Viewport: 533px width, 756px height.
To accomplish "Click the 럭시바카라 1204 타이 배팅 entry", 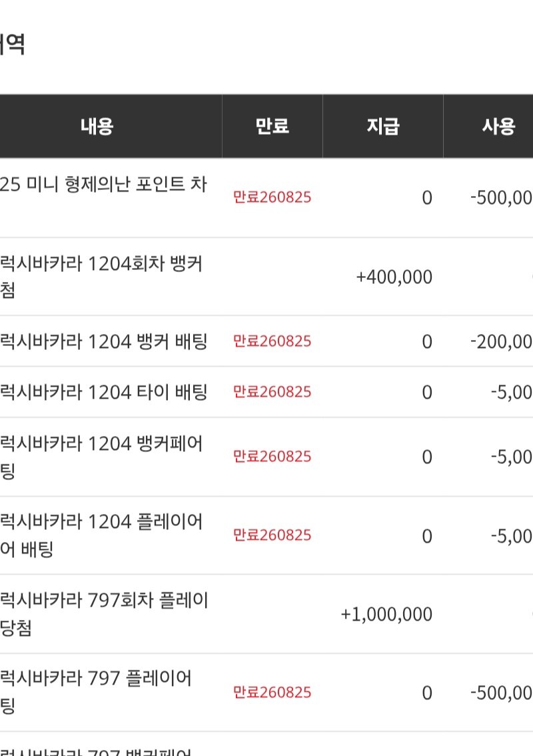I will [104, 393].
